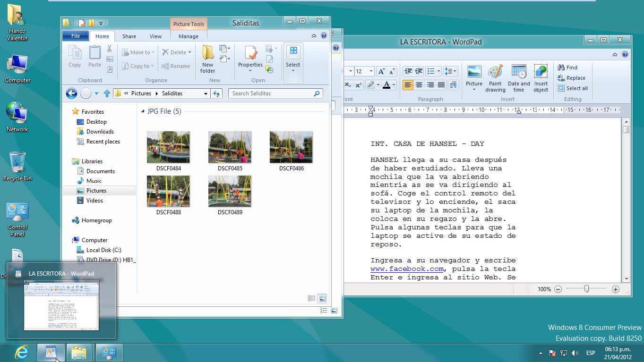Open Recycle Bin on the desktop

tap(17, 166)
